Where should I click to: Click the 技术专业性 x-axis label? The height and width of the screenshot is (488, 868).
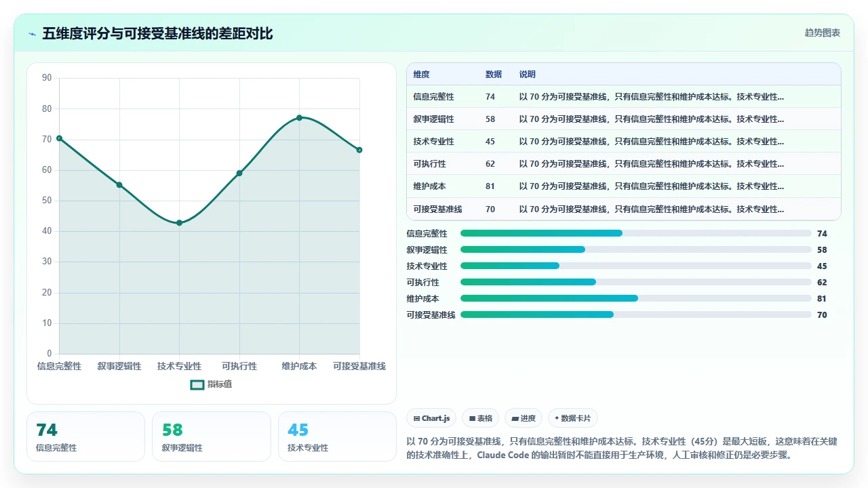pos(179,366)
